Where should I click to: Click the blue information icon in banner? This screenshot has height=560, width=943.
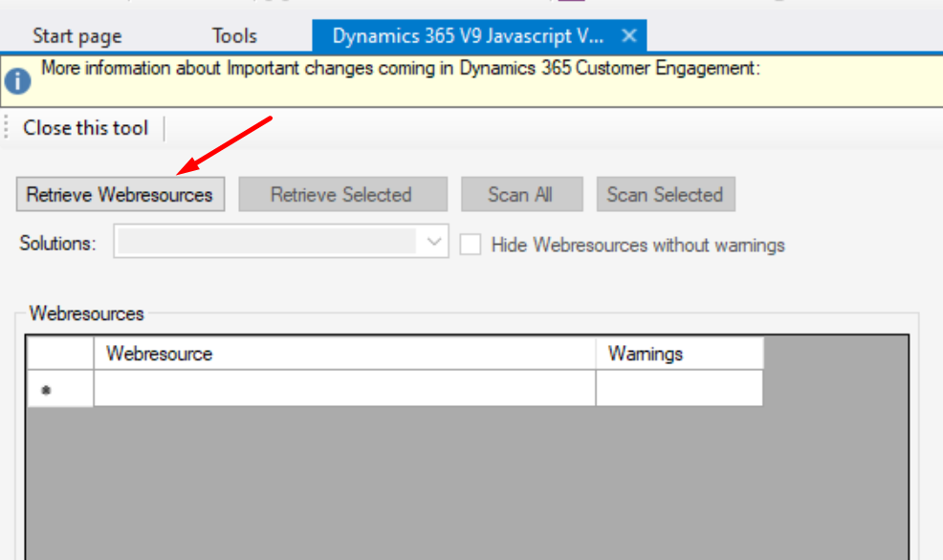17,81
